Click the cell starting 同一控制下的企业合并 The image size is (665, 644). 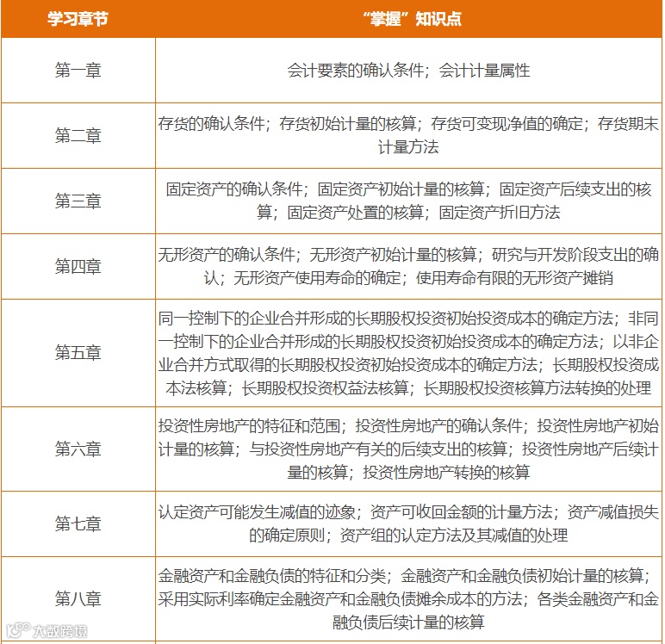click(x=409, y=353)
